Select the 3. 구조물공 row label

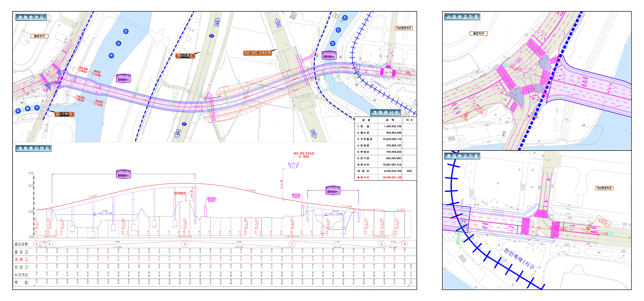[x=365, y=139]
